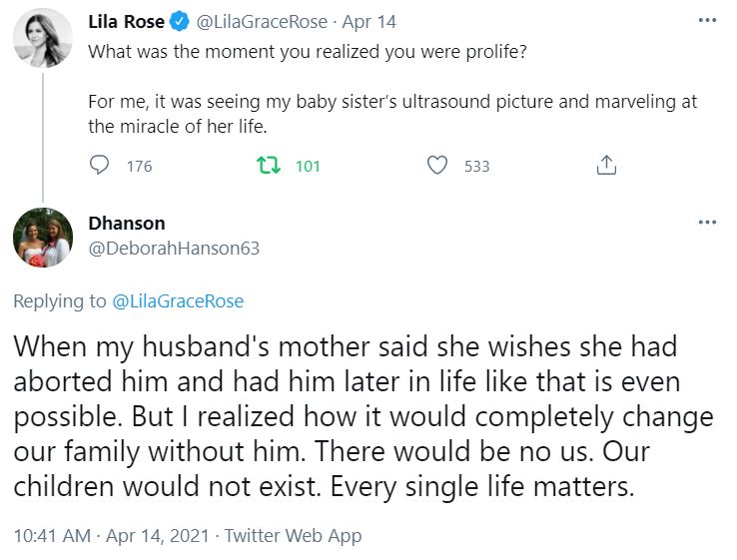Click the share icon on Lila Rose's tweet
This screenshot has height=560, width=737.
(605, 166)
